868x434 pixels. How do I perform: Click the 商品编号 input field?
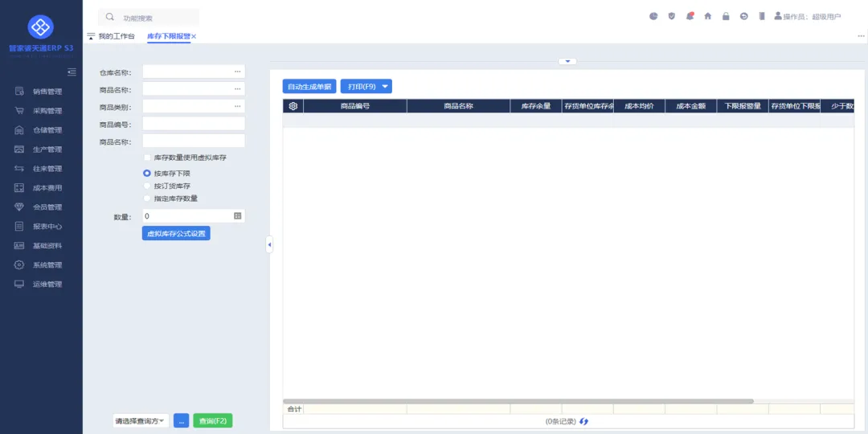pyautogui.click(x=193, y=124)
